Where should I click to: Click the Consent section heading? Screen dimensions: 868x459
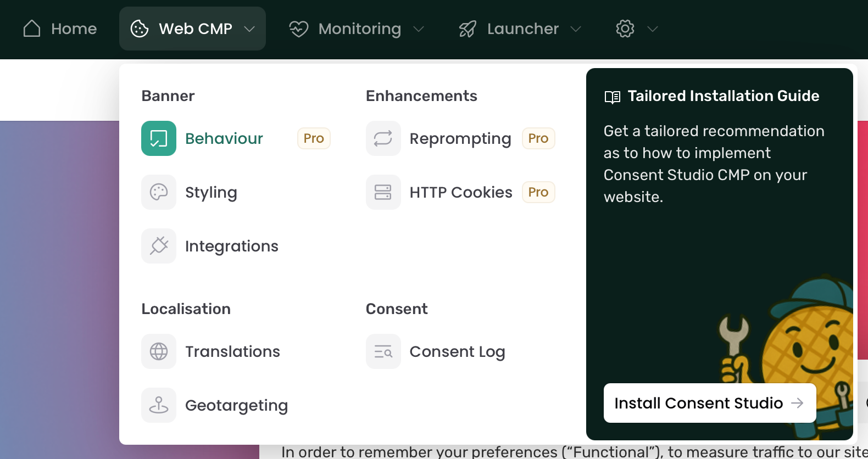[x=397, y=309]
